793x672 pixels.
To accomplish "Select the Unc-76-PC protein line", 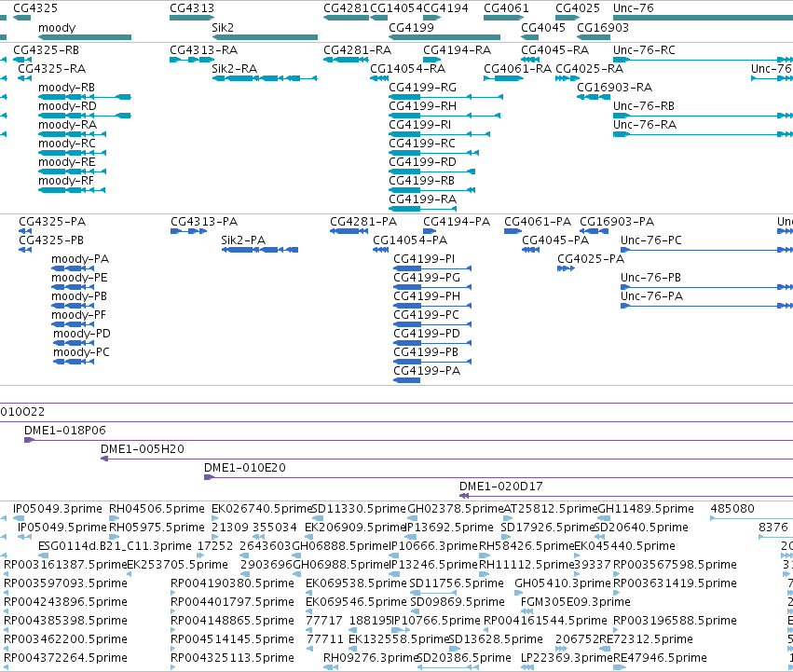I will pos(706,250).
